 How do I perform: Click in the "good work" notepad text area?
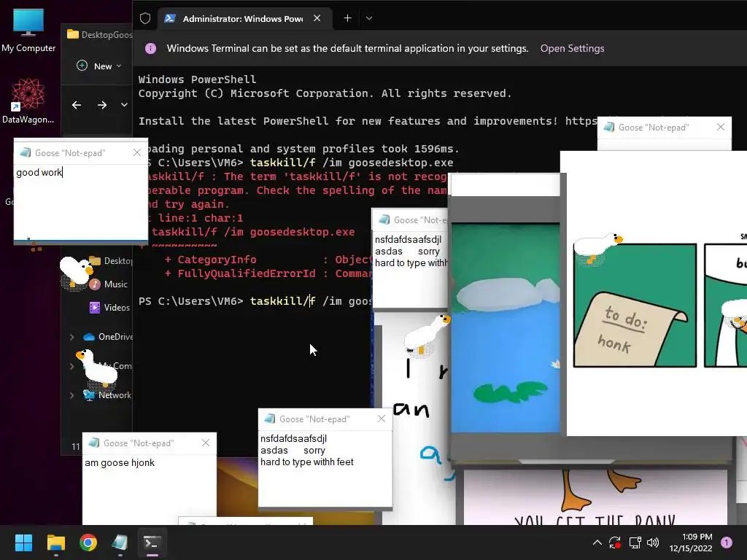pos(81,203)
